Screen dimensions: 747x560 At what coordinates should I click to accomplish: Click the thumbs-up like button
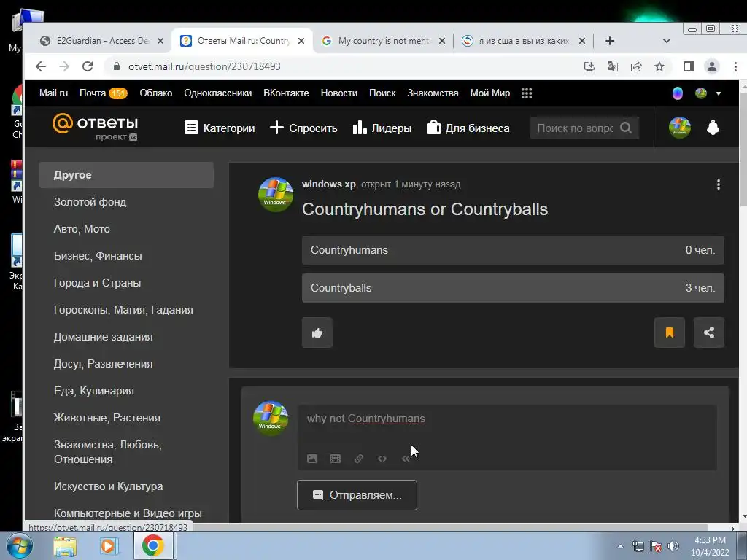[x=317, y=332]
